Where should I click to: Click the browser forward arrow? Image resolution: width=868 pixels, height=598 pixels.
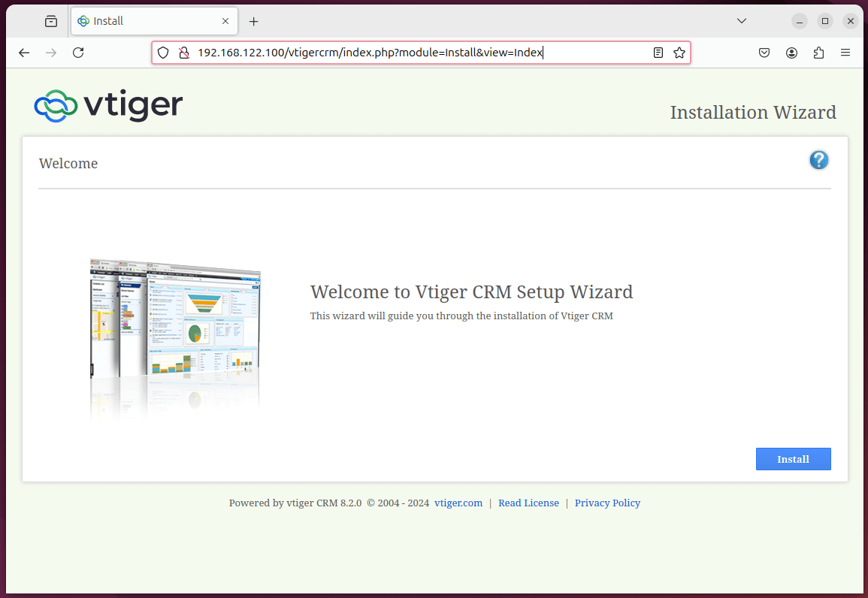51,53
